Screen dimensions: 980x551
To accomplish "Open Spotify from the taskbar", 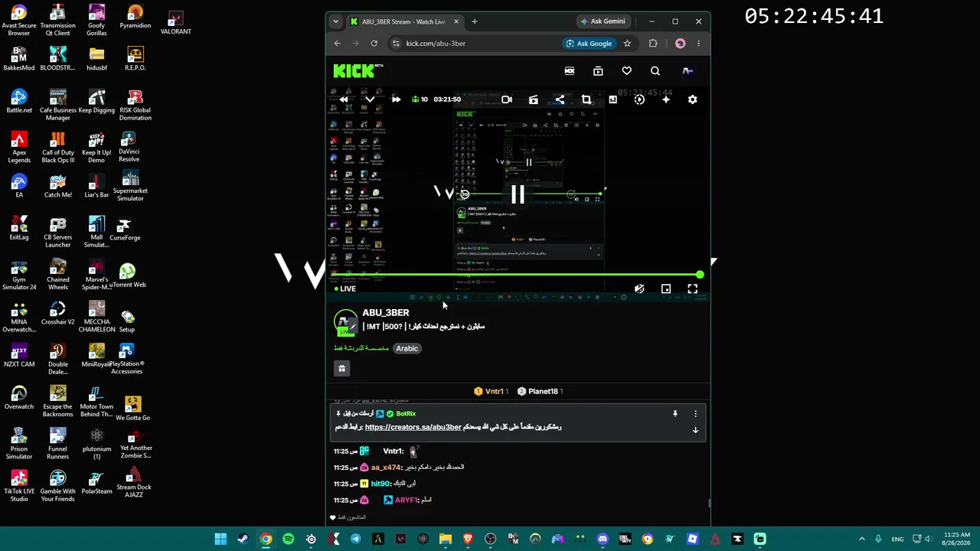I will click(288, 540).
